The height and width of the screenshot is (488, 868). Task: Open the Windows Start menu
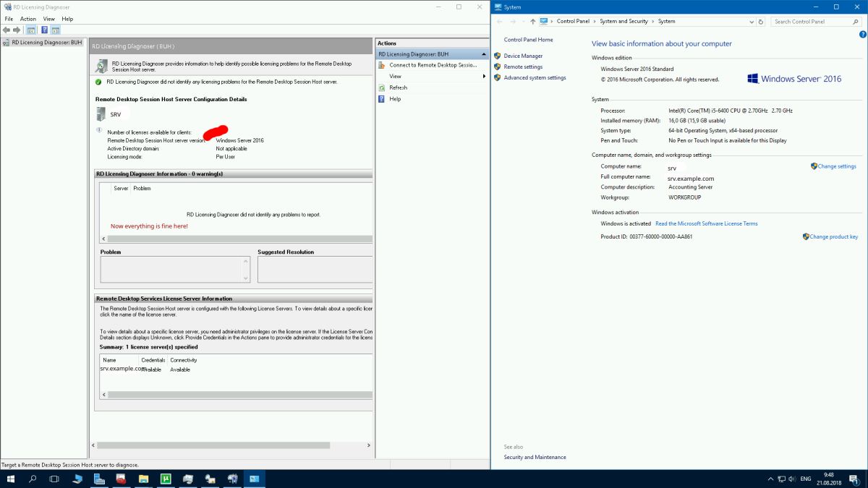click(x=11, y=479)
